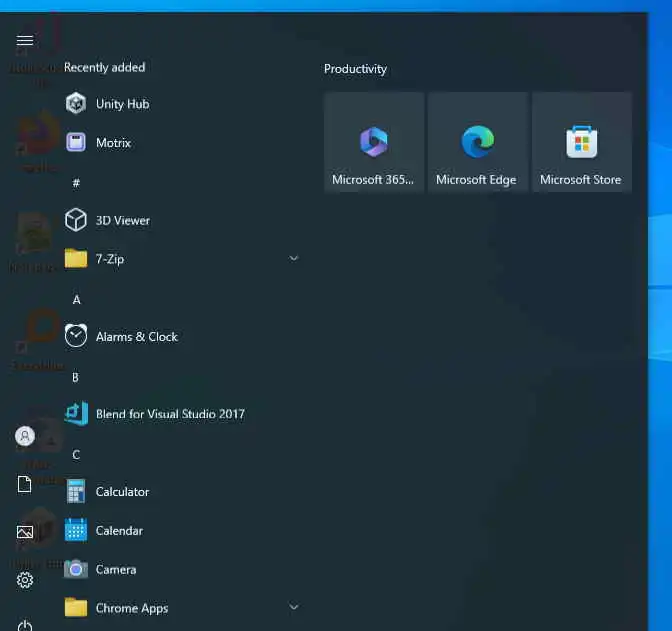Click the 7-Zip text label
The image size is (672, 631).
pos(110,259)
